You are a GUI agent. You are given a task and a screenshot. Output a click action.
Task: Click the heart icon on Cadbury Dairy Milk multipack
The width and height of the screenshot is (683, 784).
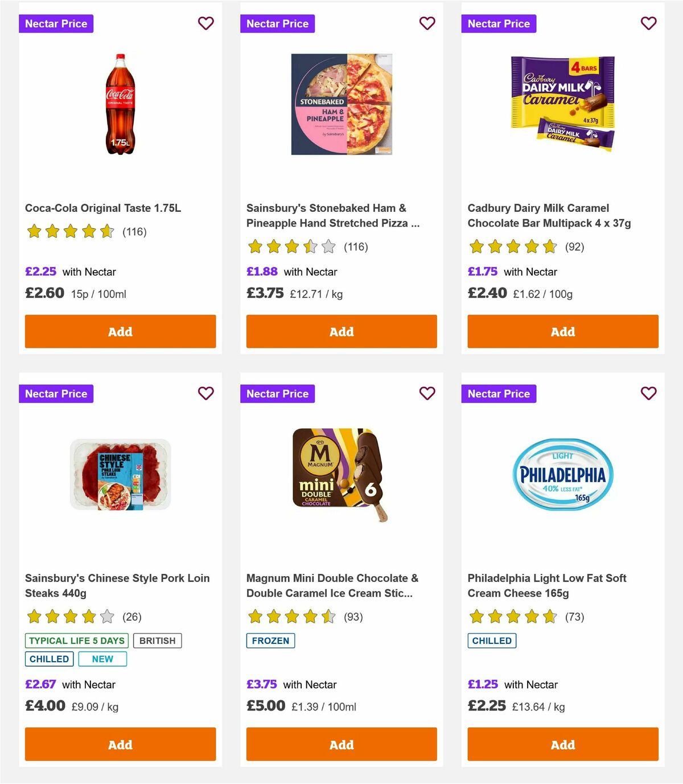coord(648,23)
